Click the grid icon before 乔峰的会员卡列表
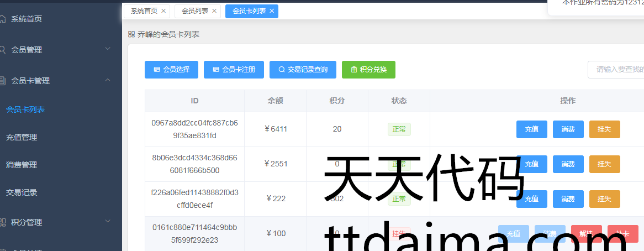The height and width of the screenshot is (251, 644). 131,34
